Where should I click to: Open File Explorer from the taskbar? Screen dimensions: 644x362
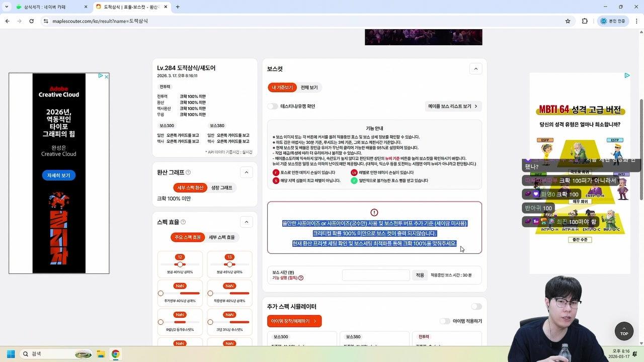pos(101,354)
